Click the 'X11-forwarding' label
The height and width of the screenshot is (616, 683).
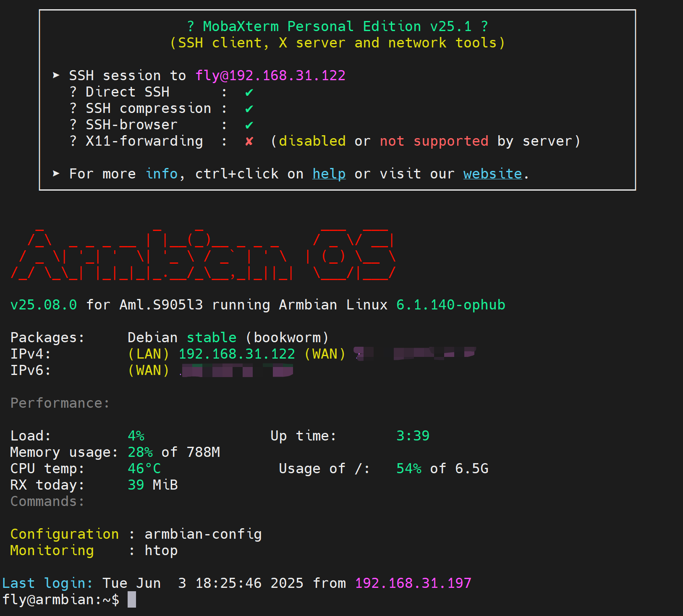[144, 141]
